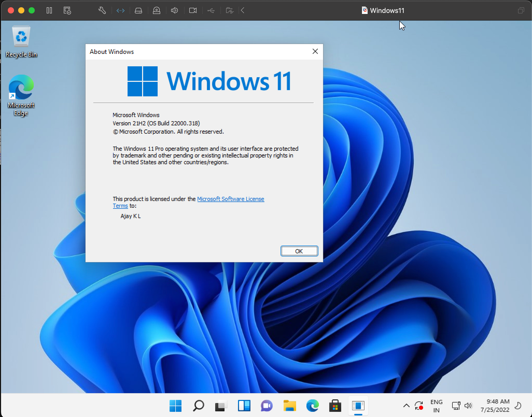The width and height of the screenshot is (532, 417).
Task: Switch ENG IN input language
Action: coord(436,406)
